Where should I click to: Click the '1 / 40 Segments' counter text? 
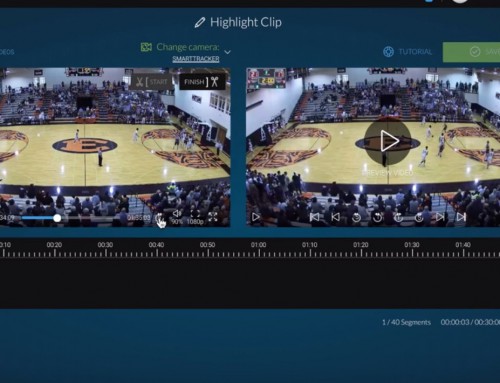406,322
